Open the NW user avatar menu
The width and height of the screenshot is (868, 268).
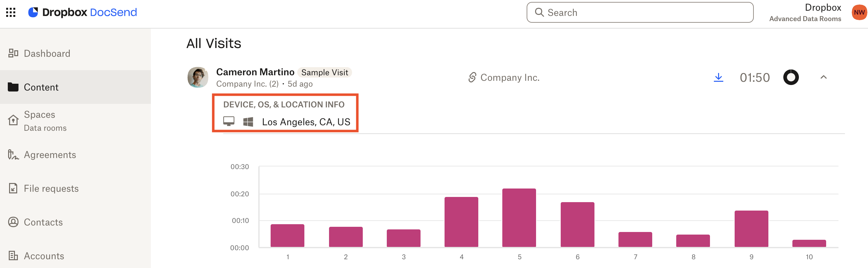tap(859, 12)
